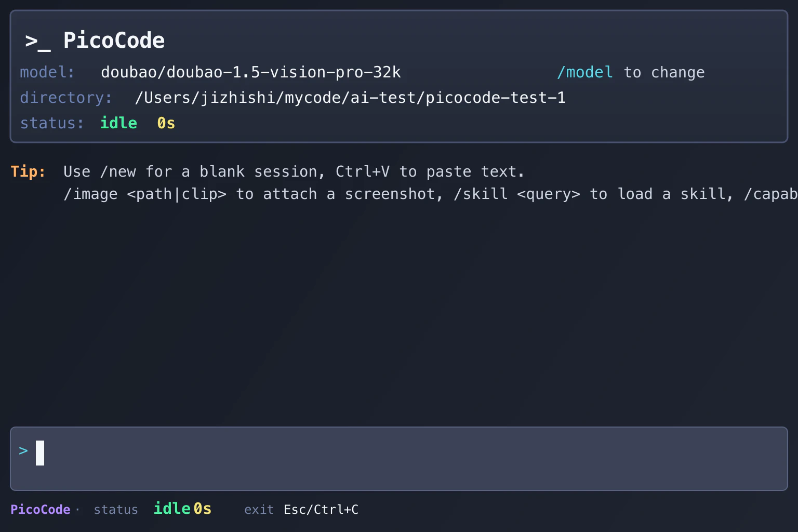Select the doubao-1.5-vision-pro-32k model name
798x532 pixels.
[x=251, y=72]
